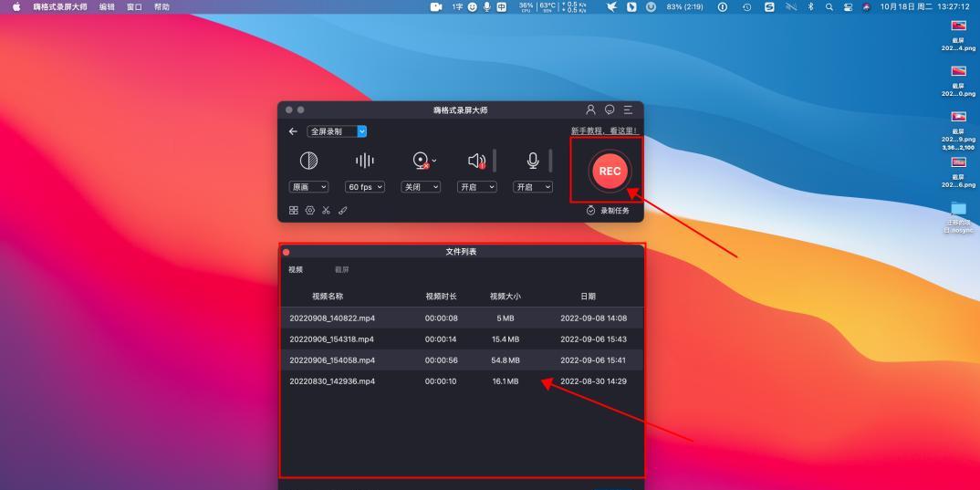
Task: Open the brush annotation tool icon
Action: click(x=342, y=211)
